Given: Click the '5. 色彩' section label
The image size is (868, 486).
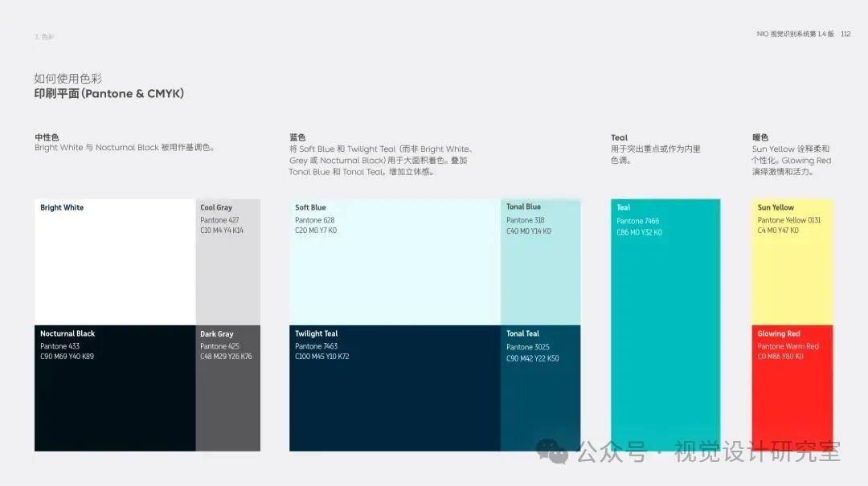Looking at the screenshot, I should (44, 37).
